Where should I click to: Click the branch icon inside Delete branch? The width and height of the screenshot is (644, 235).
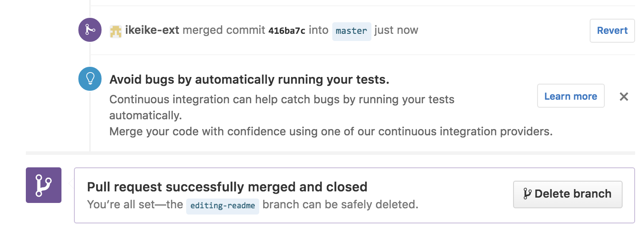tap(527, 194)
